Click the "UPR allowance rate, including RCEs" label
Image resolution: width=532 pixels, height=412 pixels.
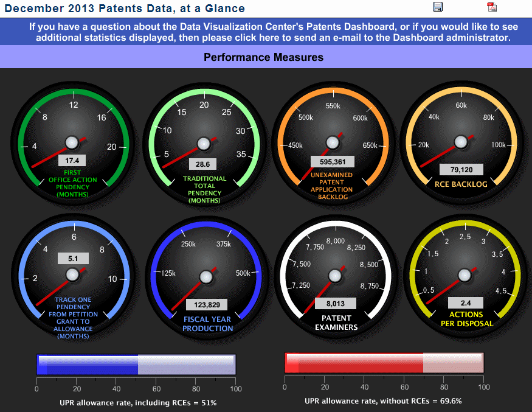click(138, 403)
